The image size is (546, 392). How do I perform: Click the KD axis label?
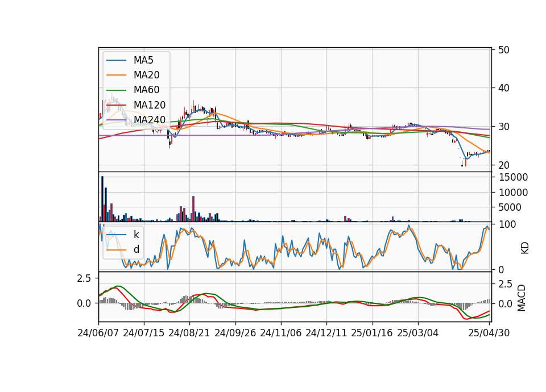point(524,248)
